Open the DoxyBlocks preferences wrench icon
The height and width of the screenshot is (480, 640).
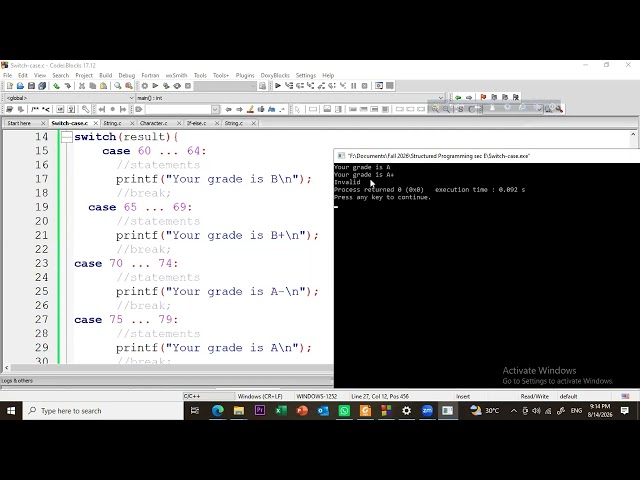tap(85, 109)
